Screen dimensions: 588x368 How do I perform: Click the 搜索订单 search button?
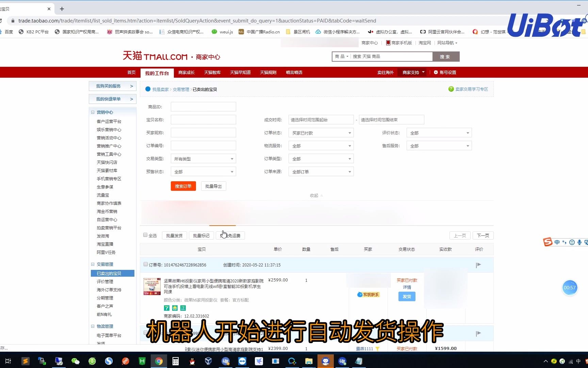point(183,186)
